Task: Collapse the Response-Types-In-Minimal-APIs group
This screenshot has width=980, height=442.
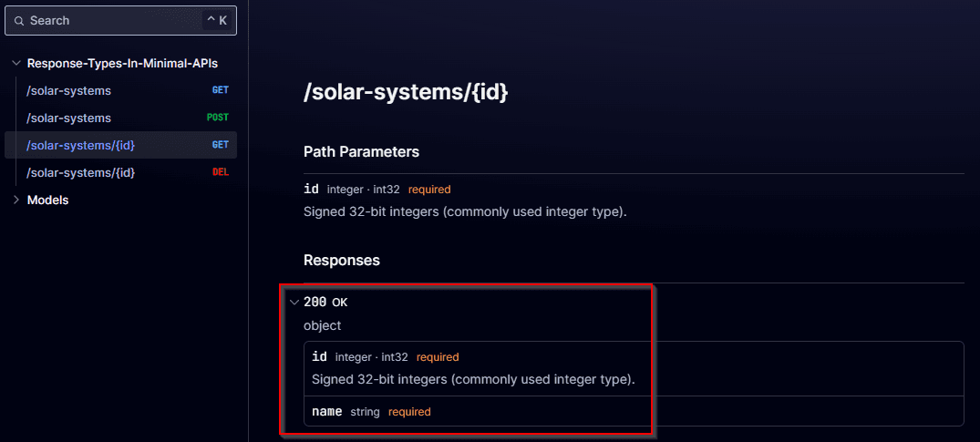Action: point(16,63)
